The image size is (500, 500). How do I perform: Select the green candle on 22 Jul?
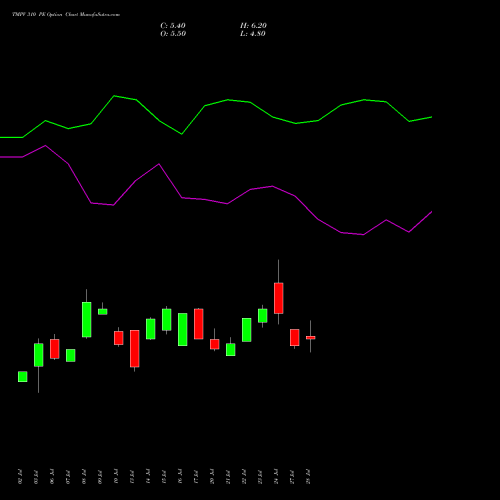(x=247, y=330)
